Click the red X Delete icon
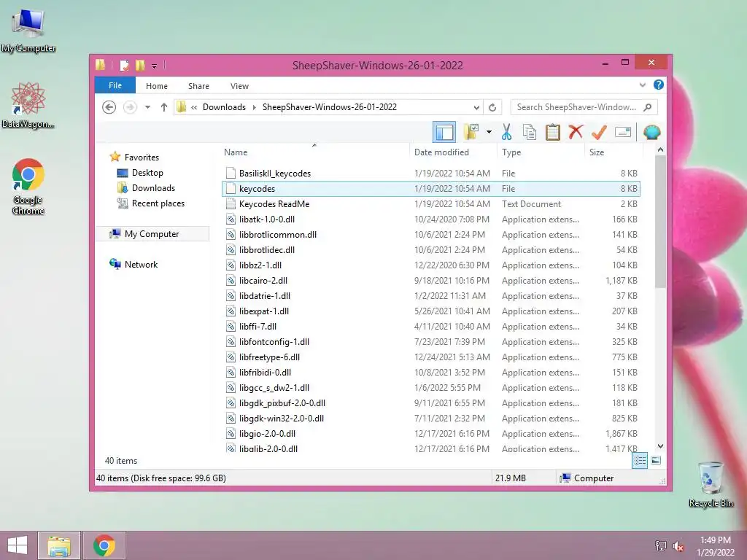The width and height of the screenshot is (747, 560). pyautogui.click(x=576, y=132)
